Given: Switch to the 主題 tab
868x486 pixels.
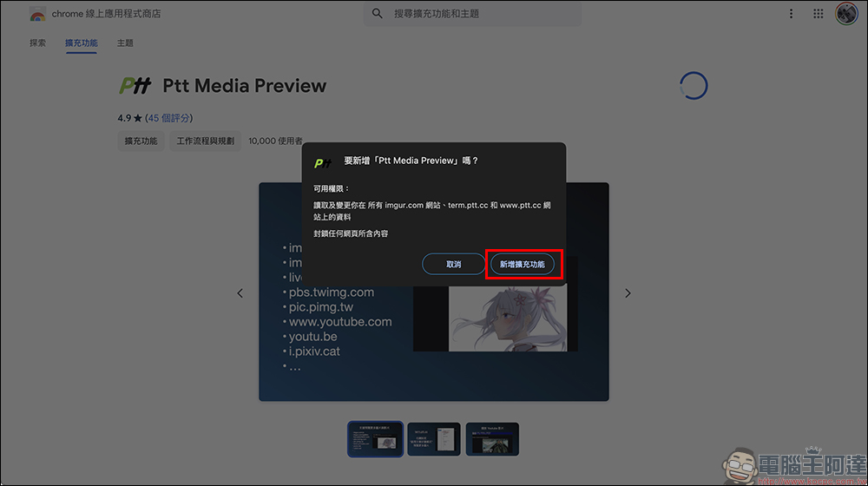Looking at the screenshot, I should 124,43.
